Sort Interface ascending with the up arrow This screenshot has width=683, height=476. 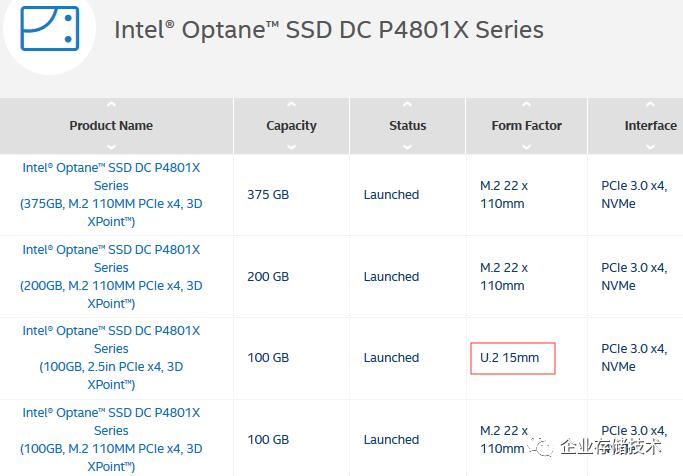(650, 105)
